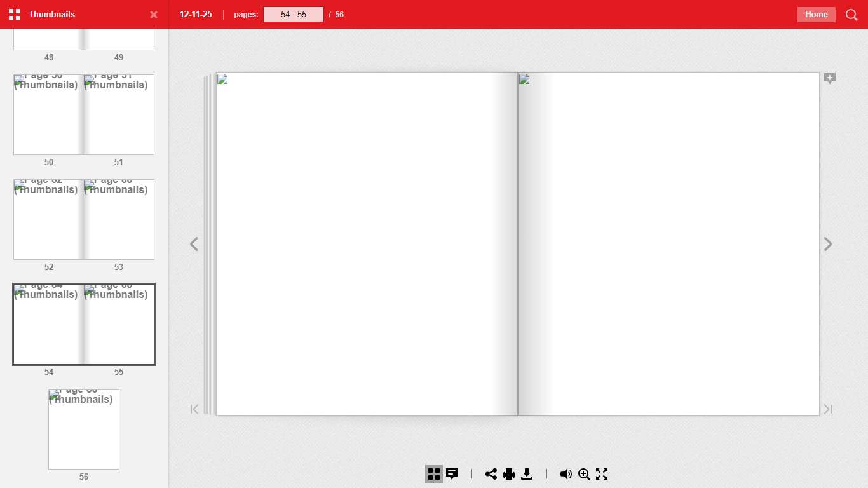Toggle the thumbnails grid view button
Viewport: 868px width, 488px height.
(434, 474)
